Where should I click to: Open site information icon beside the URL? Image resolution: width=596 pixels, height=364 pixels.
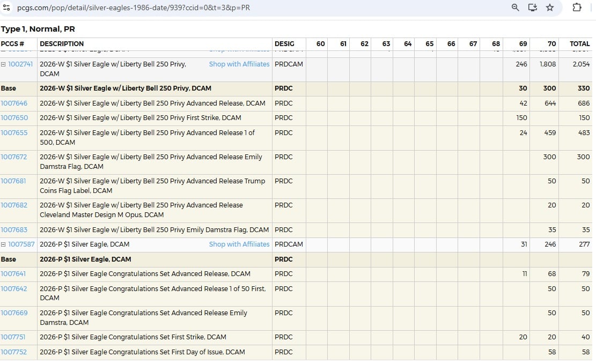pos(6,7)
